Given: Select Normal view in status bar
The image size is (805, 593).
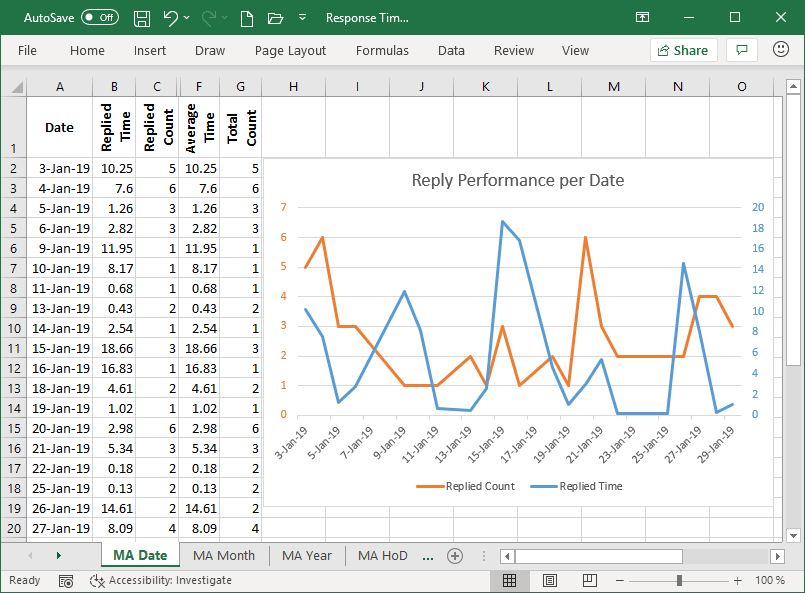Looking at the screenshot, I should pos(510,580).
